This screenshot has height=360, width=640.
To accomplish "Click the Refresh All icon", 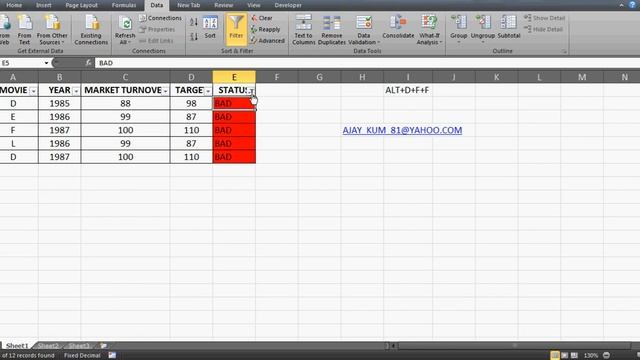I will click(125, 29).
